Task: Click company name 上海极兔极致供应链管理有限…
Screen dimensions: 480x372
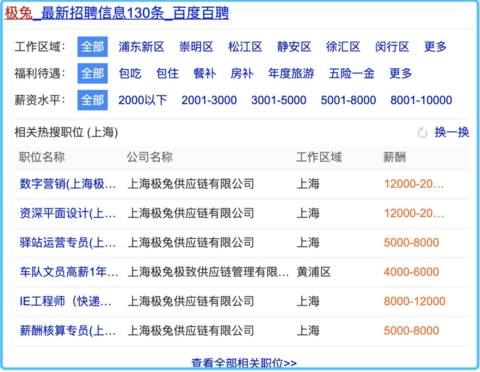Action: 208,272
